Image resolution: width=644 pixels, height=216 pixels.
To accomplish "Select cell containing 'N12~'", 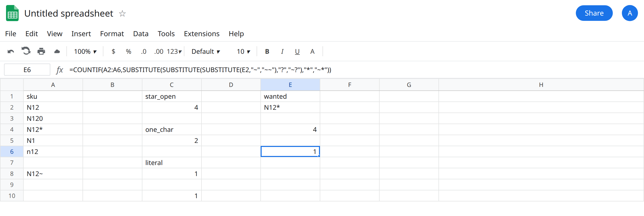I will (53, 174).
